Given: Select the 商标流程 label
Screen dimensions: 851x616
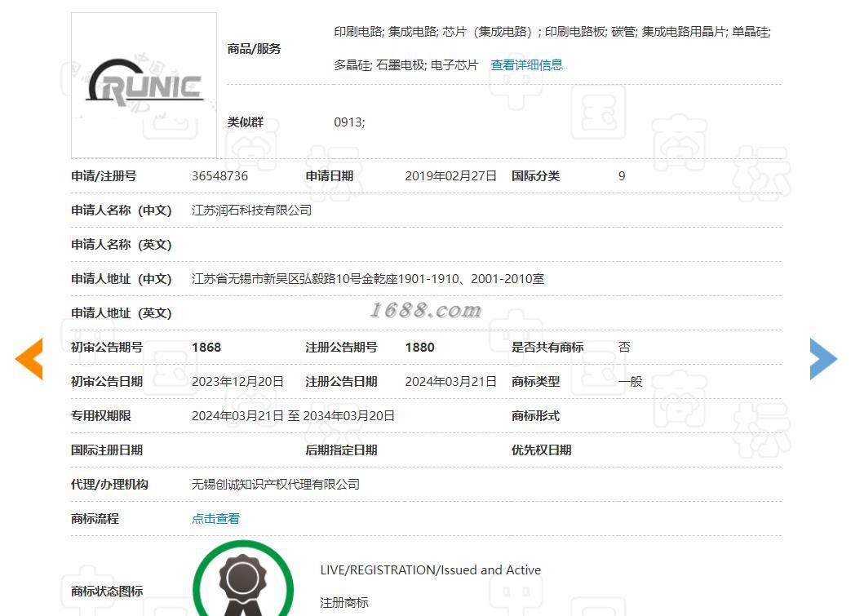Looking at the screenshot, I should [x=95, y=518].
